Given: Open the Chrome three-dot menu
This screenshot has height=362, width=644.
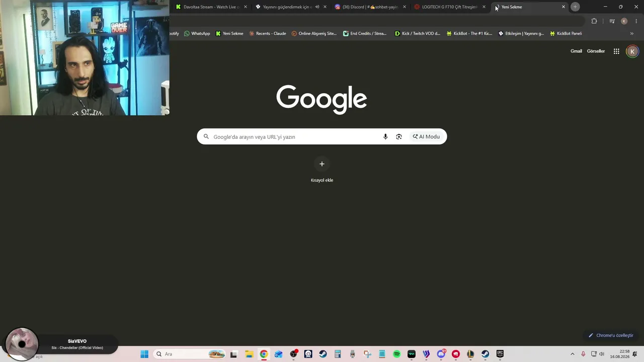Looking at the screenshot, I should [636, 21].
